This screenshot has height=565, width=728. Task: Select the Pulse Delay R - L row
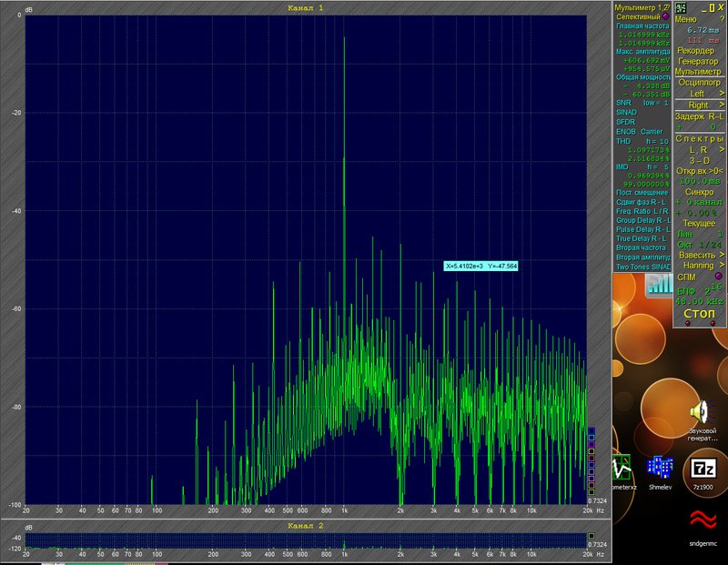(x=642, y=229)
